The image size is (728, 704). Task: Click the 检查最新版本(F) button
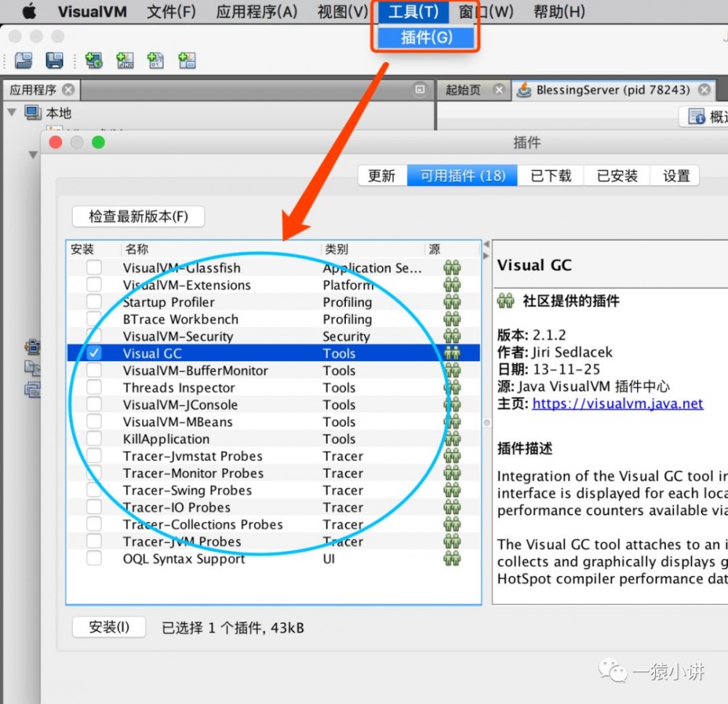pos(138,216)
